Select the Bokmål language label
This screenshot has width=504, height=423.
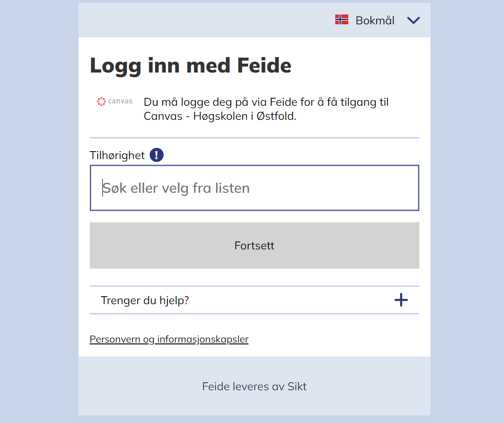(x=374, y=21)
